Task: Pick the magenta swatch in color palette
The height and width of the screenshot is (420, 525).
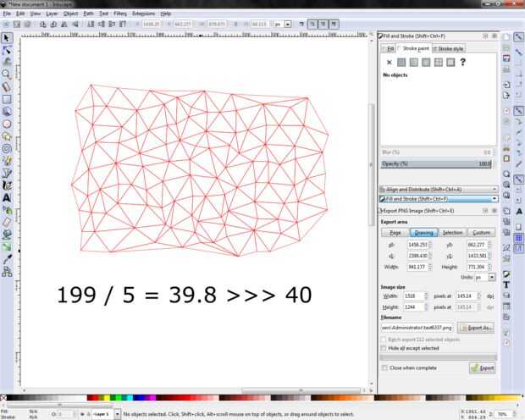Action: 152,397
